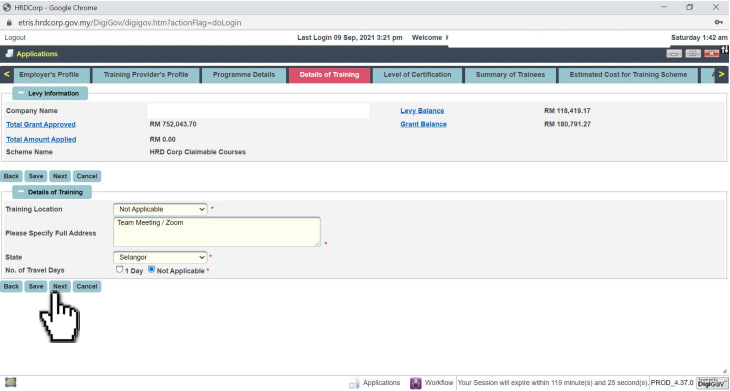This screenshot has height=391, width=730.
Task: Click the key icon in address bar
Action: [718, 22]
